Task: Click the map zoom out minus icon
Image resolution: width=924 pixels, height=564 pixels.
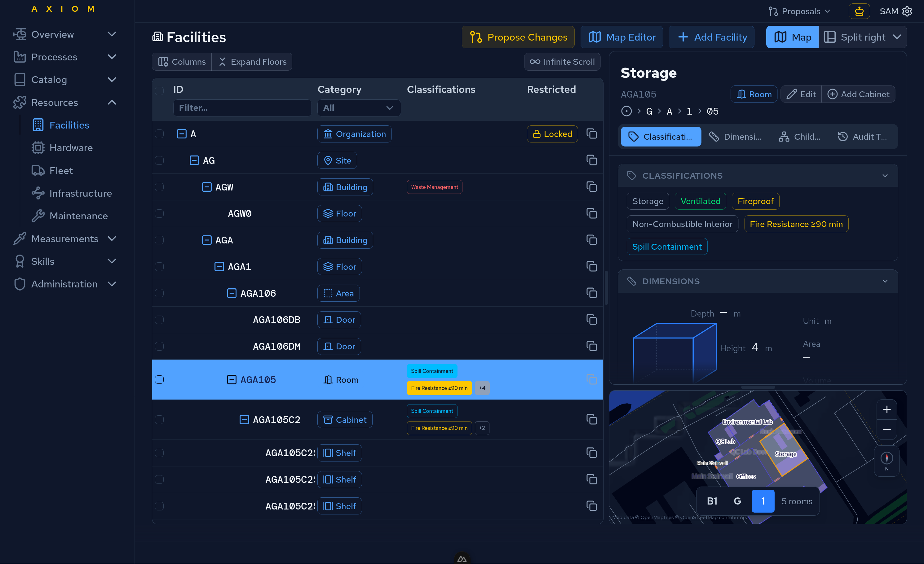Action: pos(886,429)
